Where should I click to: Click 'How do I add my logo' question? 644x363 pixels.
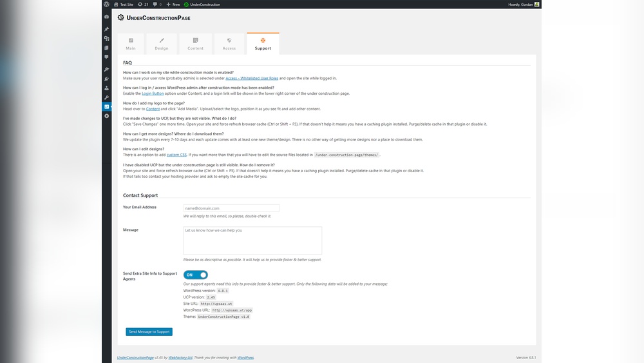pos(154,103)
